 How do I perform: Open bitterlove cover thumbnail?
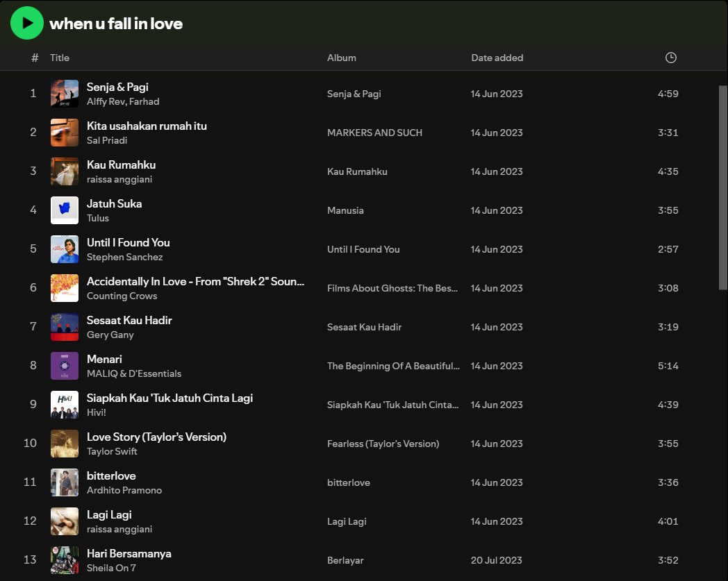[x=65, y=482]
